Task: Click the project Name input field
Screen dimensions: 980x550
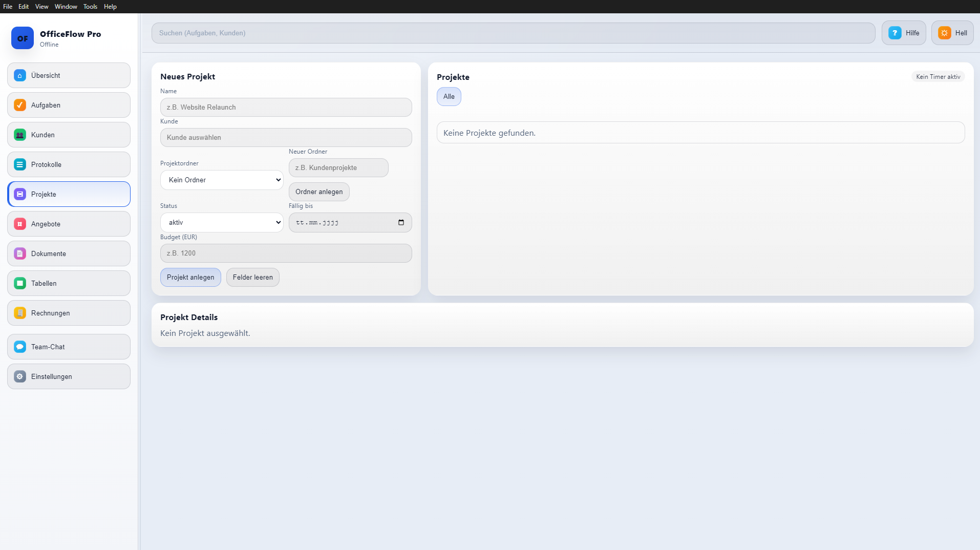Action: point(286,107)
